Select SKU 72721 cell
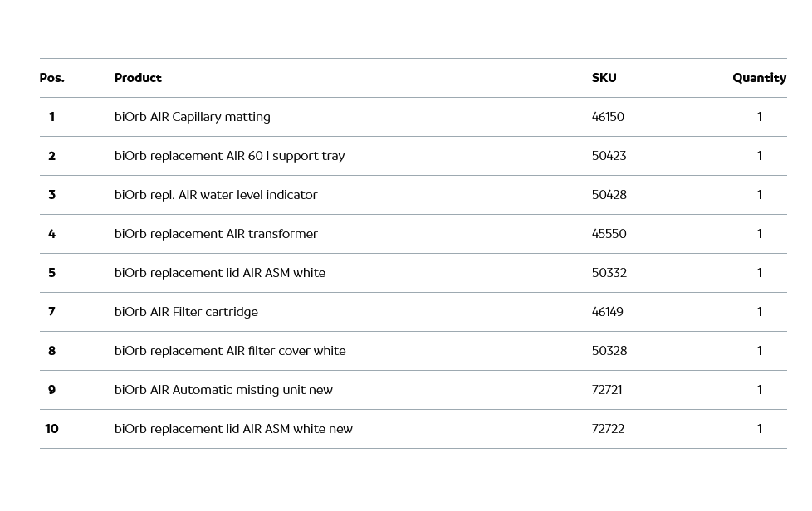Screen dimensions: 812x511 [607, 390]
